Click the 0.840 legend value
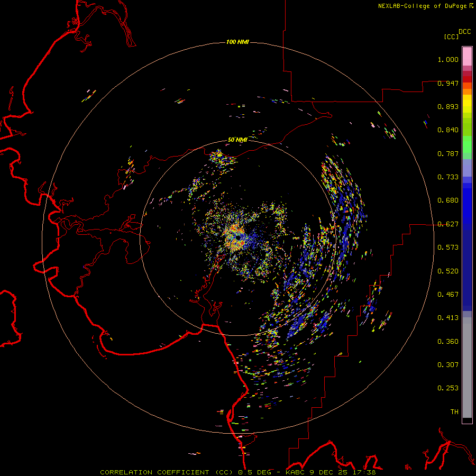The width and height of the screenshot is (476, 476). click(x=448, y=130)
